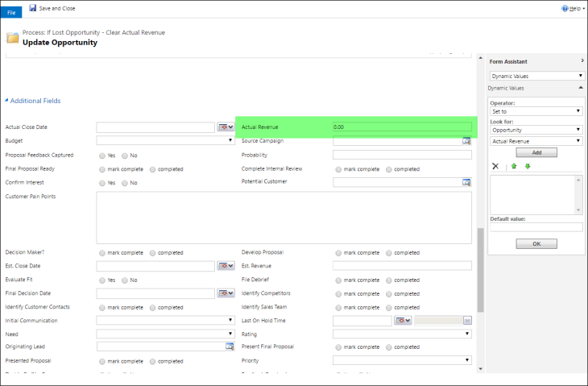Open lookup icon for Source Campaign
The height and width of the screenshot is (386, 588).
click(466, 141)
